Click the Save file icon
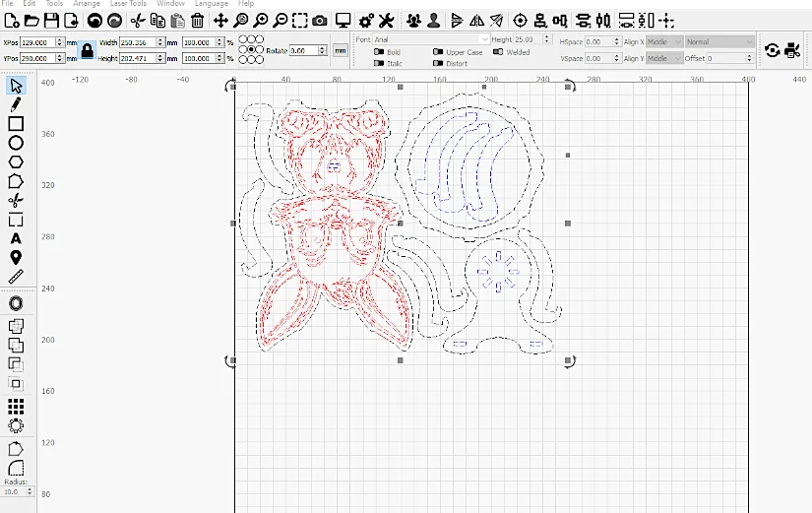Viewport: 812px width, 513px height. tap(51, 21)
